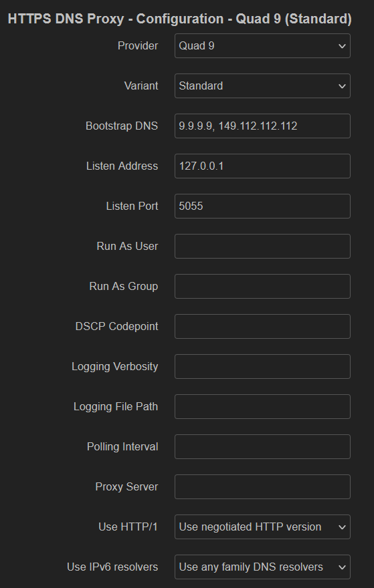Focus the Proxy Server text field
This screenshot has height=588, width=374.
(x=262, y=486)
